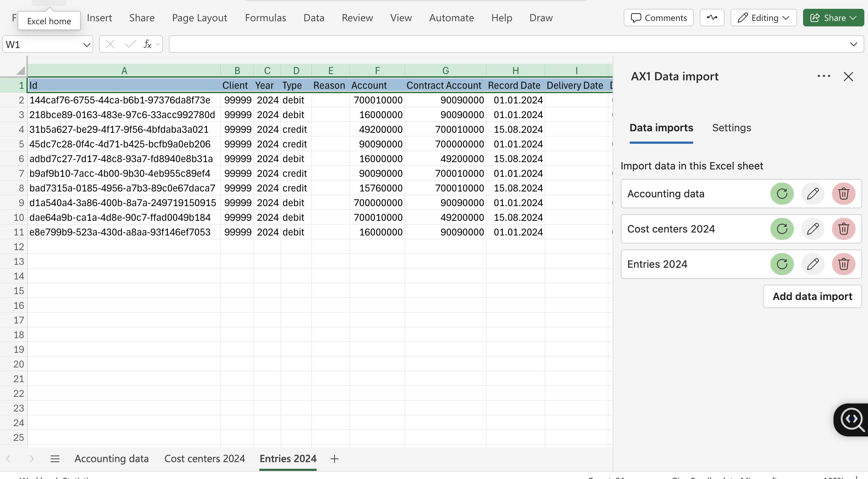The width and height of the screenshot is (868, 479).
Task: Close the AX1 Data import pane
Action: point(848,76)
